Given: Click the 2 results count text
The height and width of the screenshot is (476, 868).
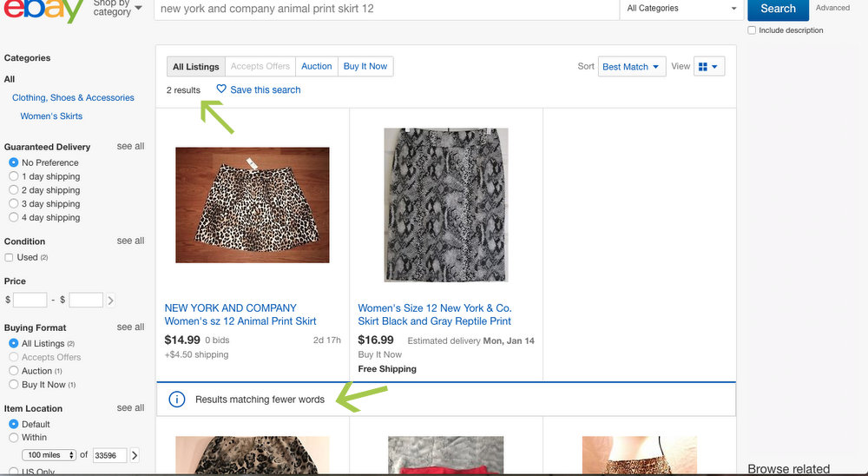Looking at the screenshot, I should click(x=183, y=89).
